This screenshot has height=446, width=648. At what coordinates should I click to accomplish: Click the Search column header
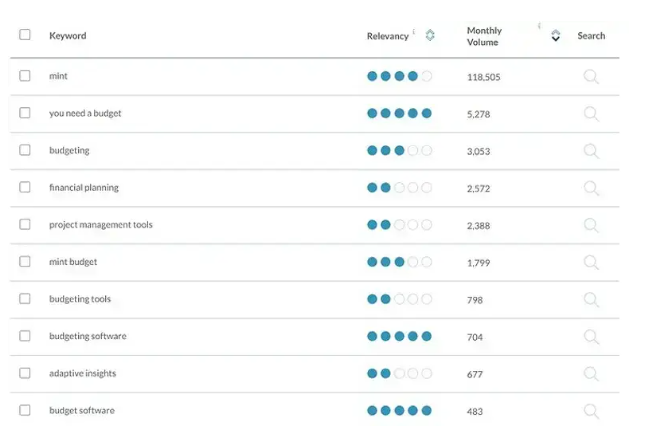point(591,36)
